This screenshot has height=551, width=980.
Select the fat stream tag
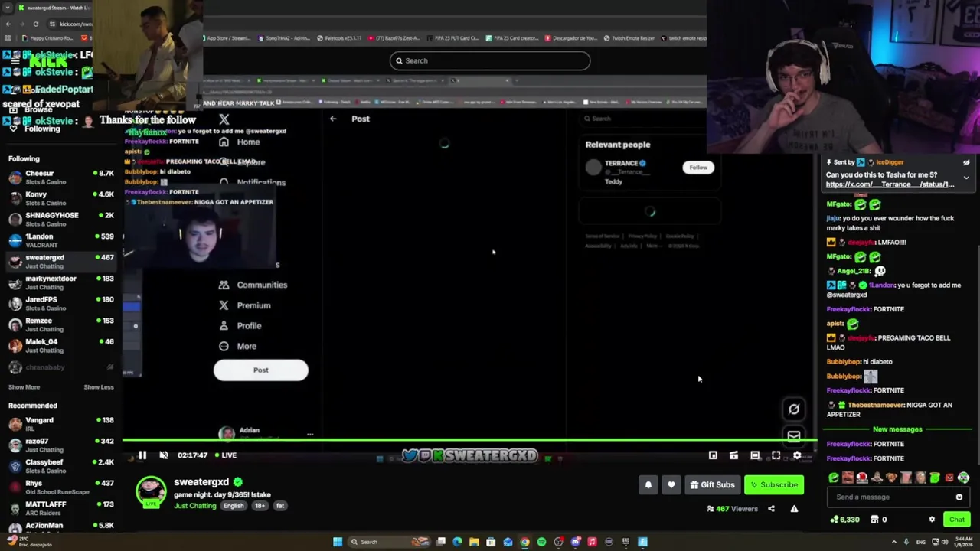280,506
